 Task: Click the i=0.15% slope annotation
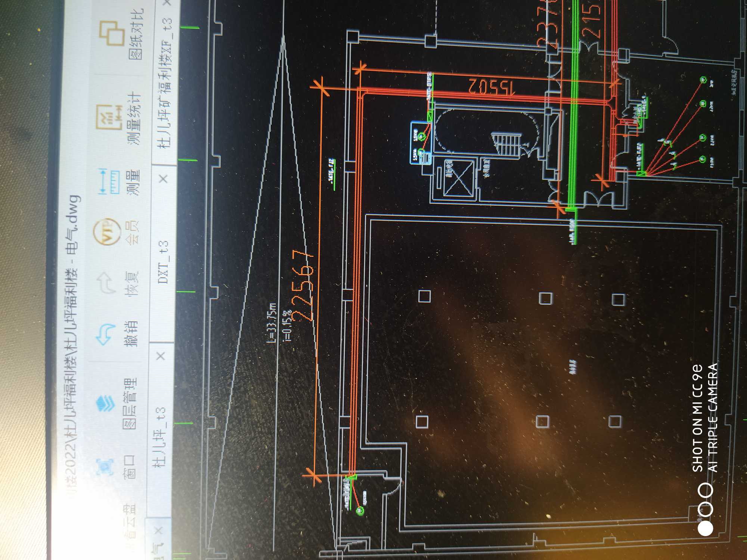coord(287,325)
